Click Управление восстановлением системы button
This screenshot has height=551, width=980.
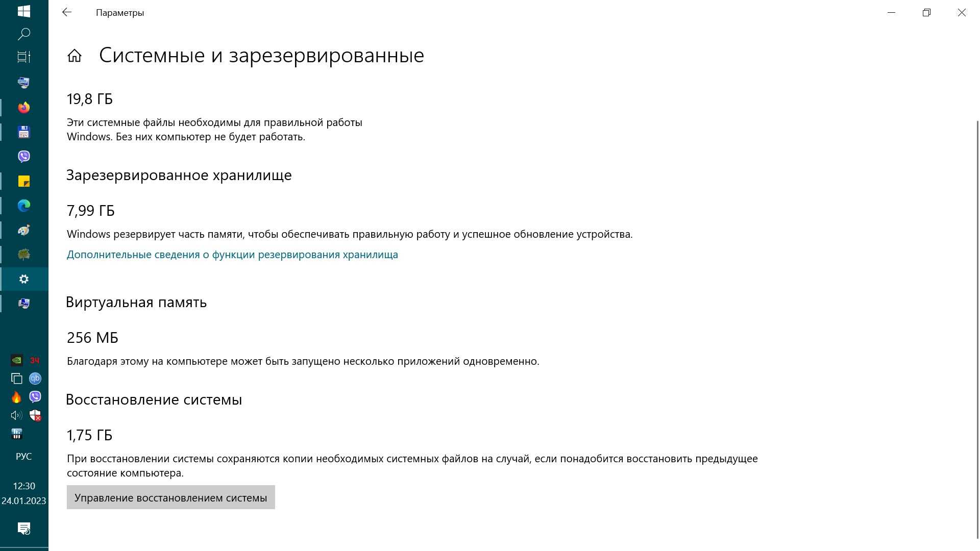click(170, 497)
